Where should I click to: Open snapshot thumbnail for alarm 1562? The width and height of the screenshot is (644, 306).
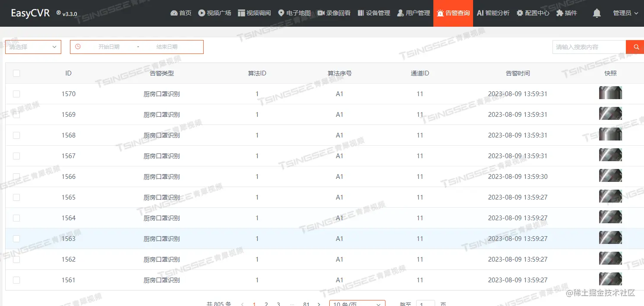610,258
